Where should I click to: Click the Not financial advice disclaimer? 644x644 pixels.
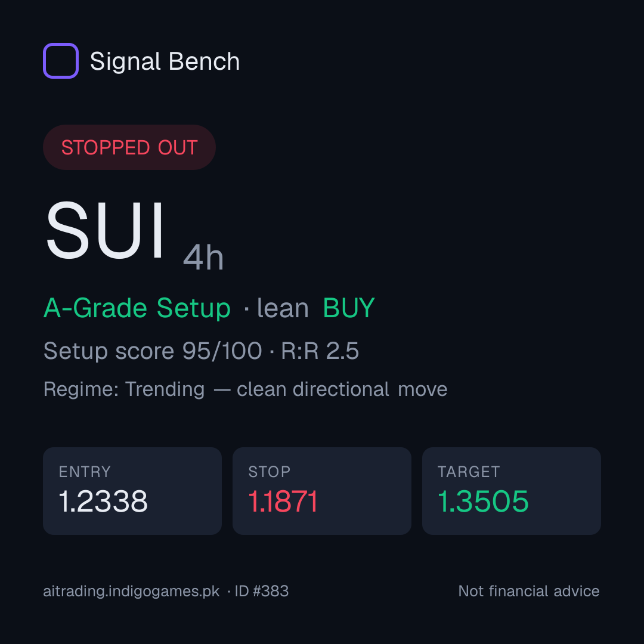tap(528, 592)
